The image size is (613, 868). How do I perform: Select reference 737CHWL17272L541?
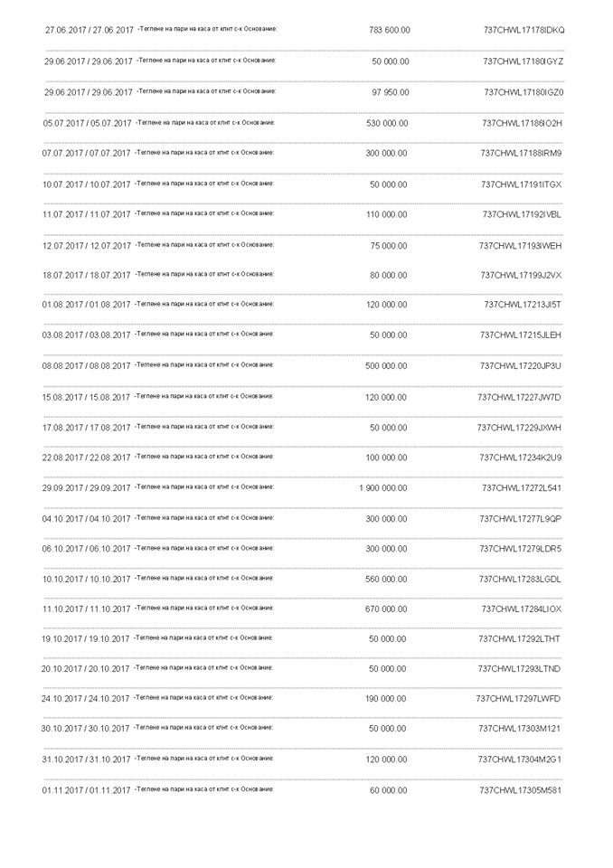522,488
